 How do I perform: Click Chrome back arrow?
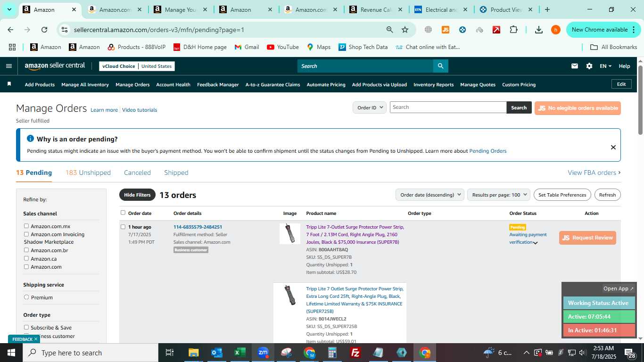[x=10, y=30]
